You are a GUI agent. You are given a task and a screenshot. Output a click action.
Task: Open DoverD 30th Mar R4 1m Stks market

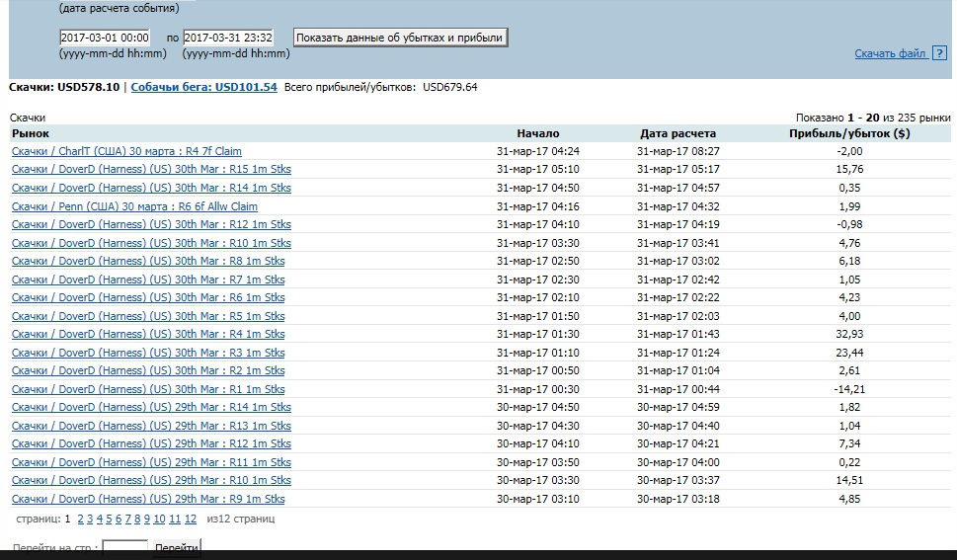pos(148,334)
